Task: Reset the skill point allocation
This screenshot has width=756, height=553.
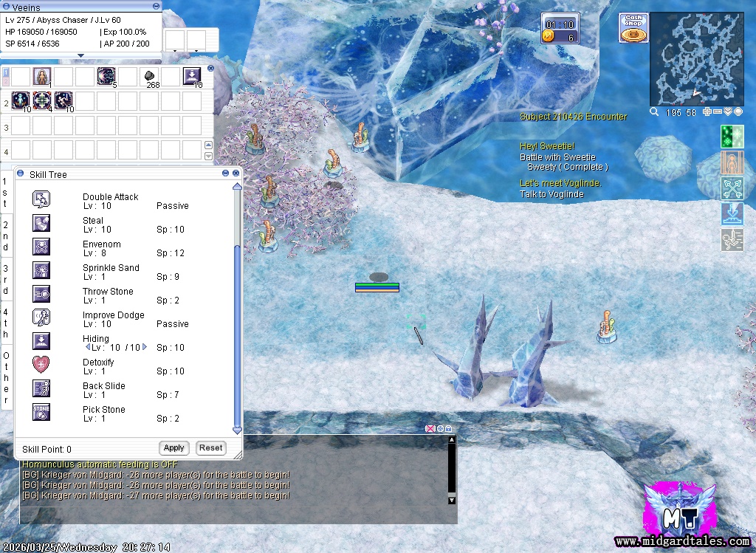Action: tap(210, 448)
